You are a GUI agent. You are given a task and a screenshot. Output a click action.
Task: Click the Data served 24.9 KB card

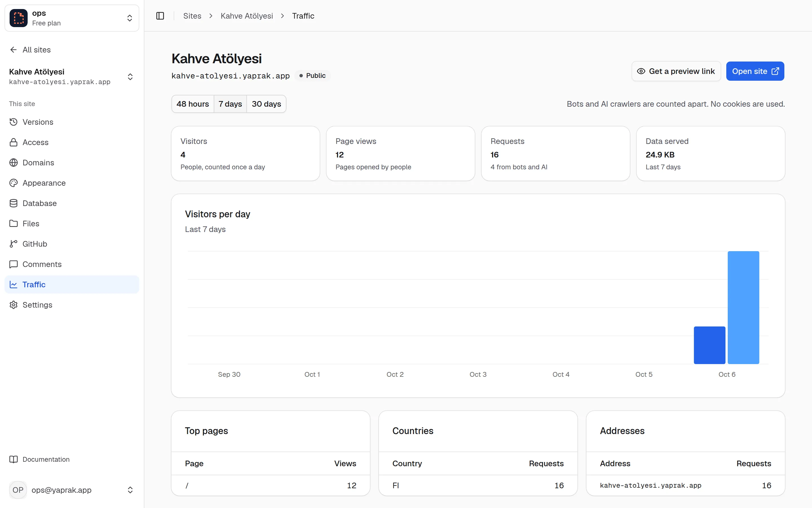pos(711,154)
